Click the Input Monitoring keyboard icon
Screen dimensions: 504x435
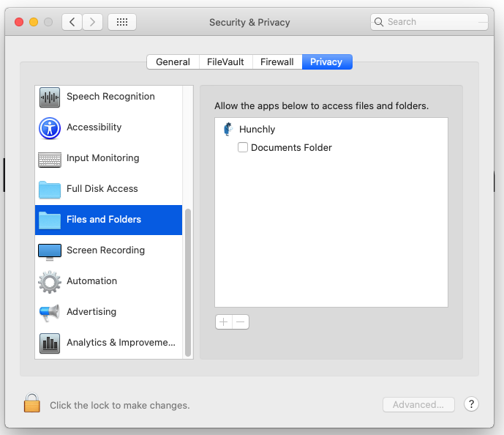pos(50,160)
